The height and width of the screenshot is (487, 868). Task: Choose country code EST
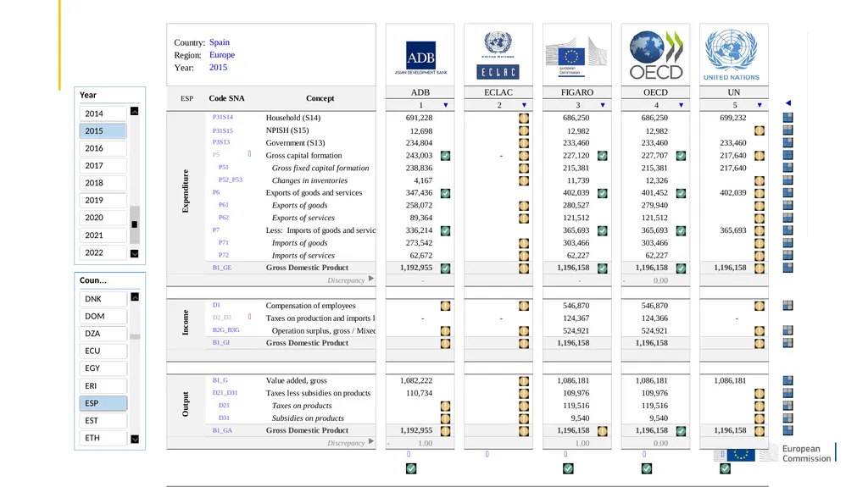103,421
